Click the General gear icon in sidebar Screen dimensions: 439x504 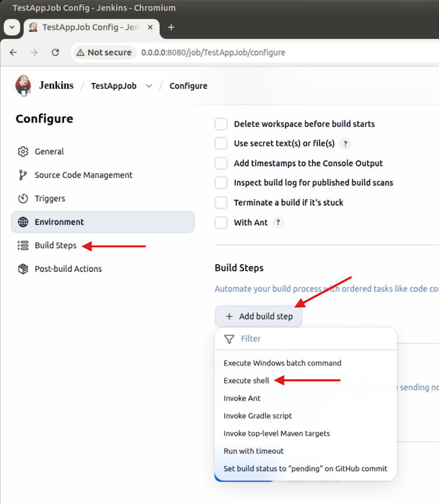click(23, 151)
